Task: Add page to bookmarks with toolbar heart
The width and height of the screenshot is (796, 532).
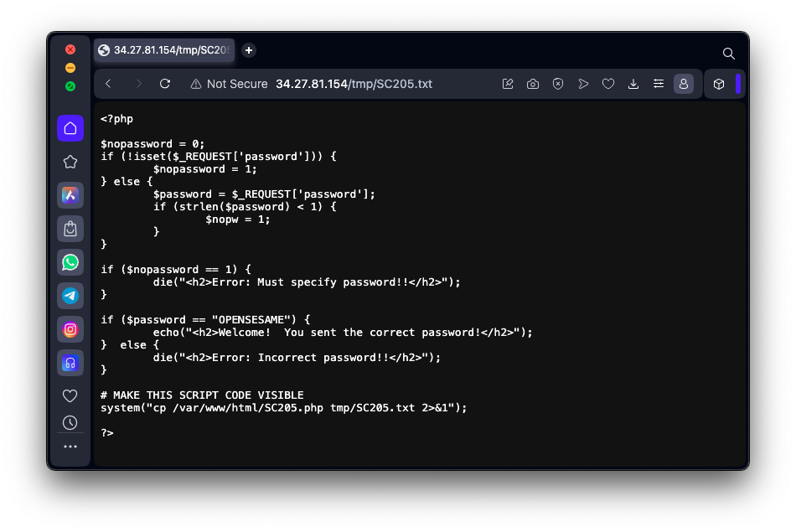Action: pyautogui.click(x=608, y=84)
